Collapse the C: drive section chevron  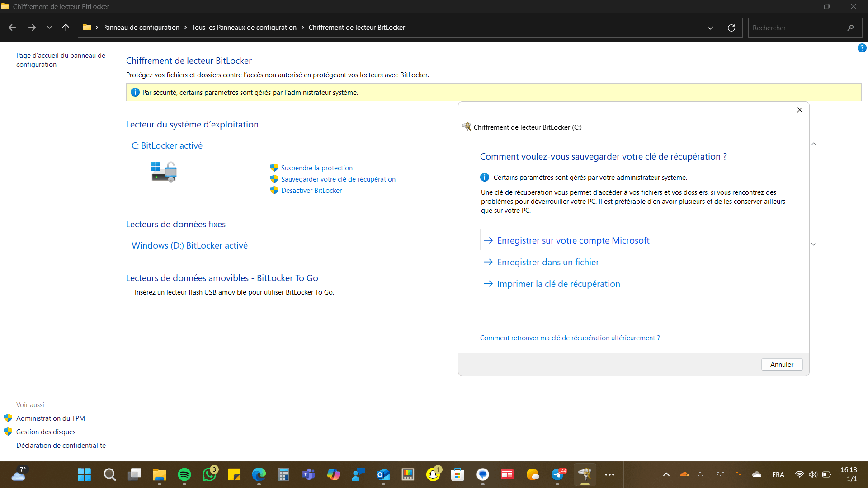tap(814, 144)
